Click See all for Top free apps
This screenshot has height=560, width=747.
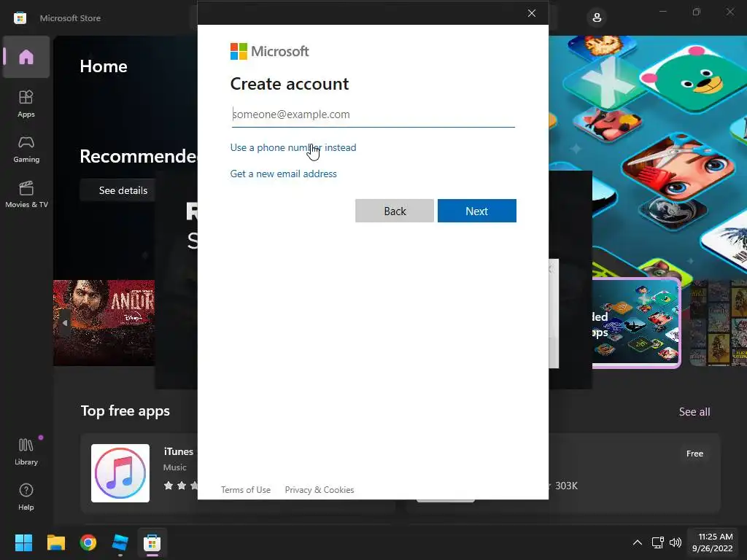tap(694, 412)
